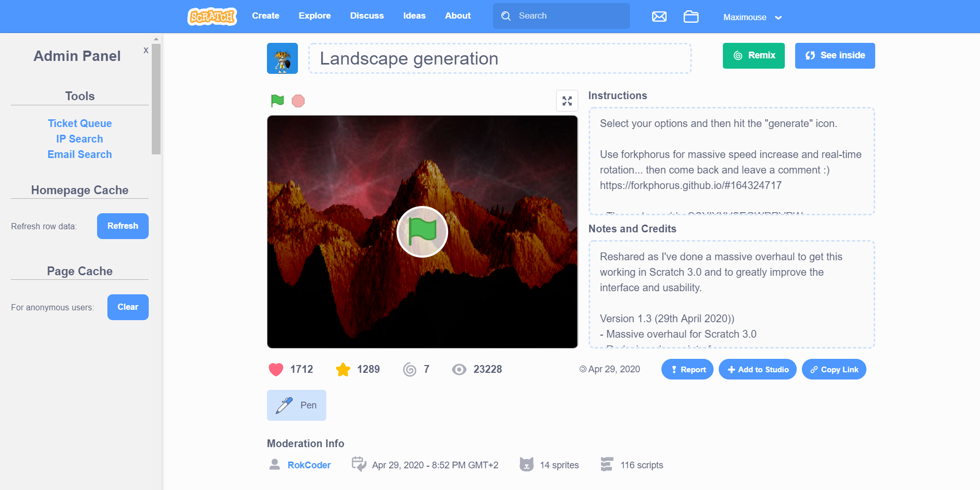The width and height of the screenshot is (980, 490).
Task: Click the Remix button
Action: pyautogui.click(x=753, y=56)
